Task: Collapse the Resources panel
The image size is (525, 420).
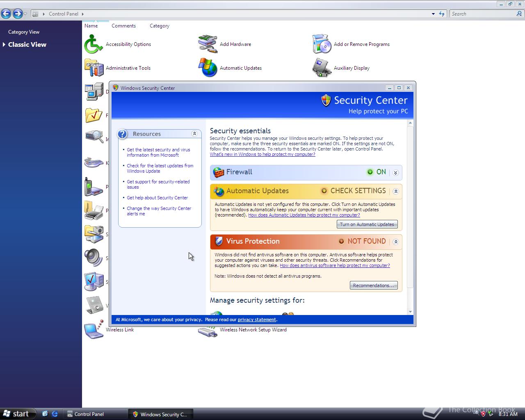Action: (x=194, y=134)
